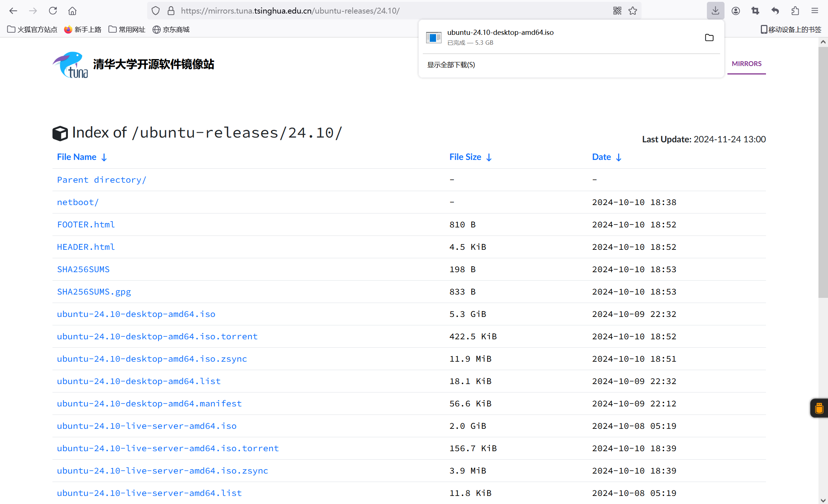Sort listing by Date
Screen dimensions: 828x504
(x=607, y=157)
